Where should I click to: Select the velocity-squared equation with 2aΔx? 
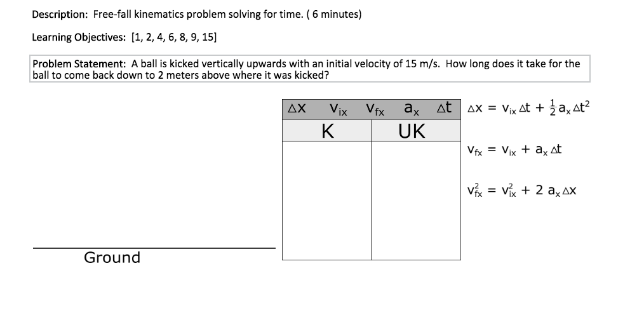pos(521,189)
